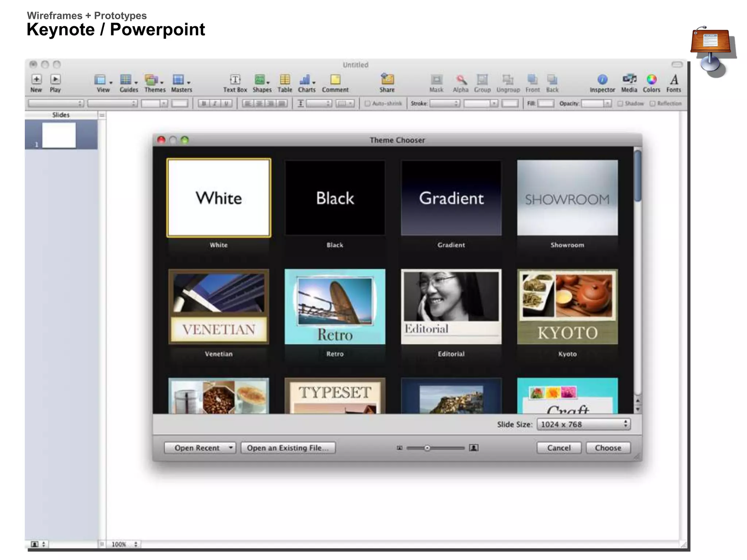
Task: Toggle bold text formatting
Action: (204, 104)
